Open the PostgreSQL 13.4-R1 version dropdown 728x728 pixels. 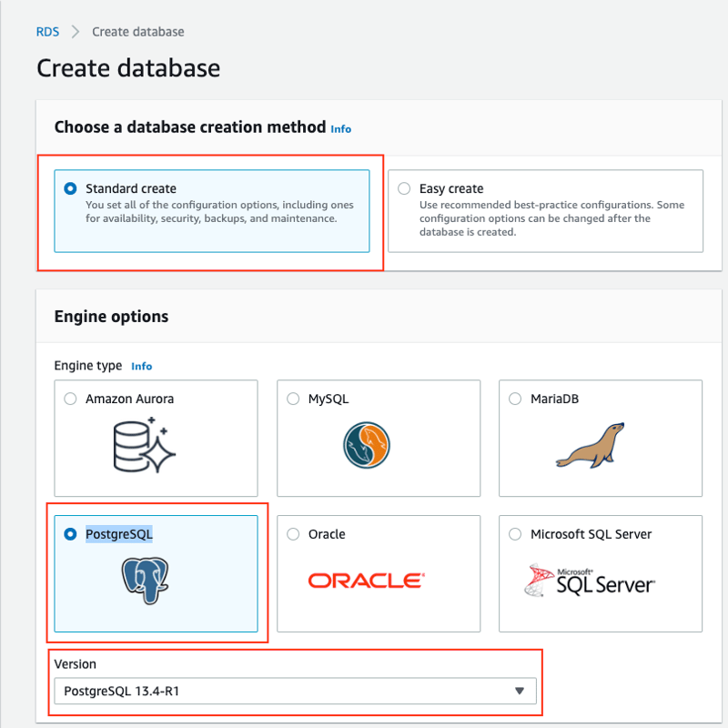coord(295,691)
